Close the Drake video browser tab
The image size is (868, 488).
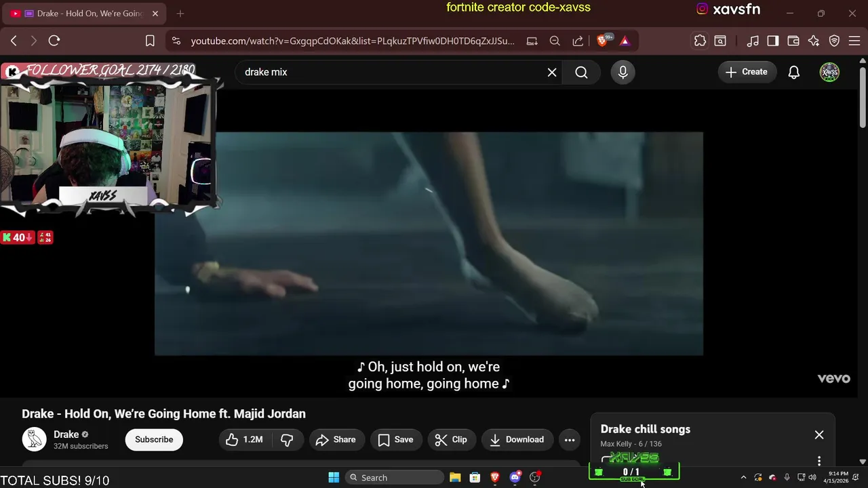tap(155, 14)
